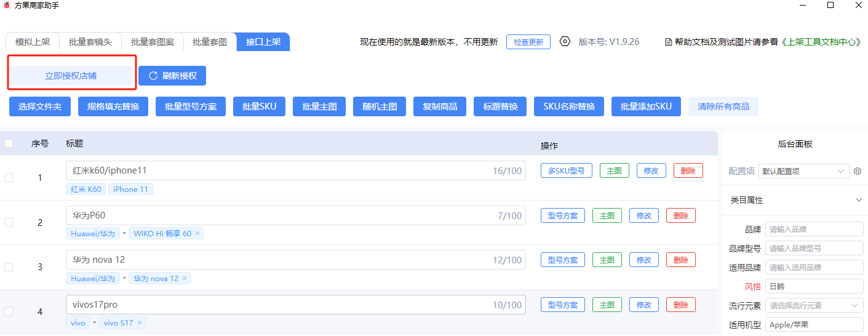Click the document icon before 帮助文档 text
Viewport: 868px width, 336px height.
669,42
